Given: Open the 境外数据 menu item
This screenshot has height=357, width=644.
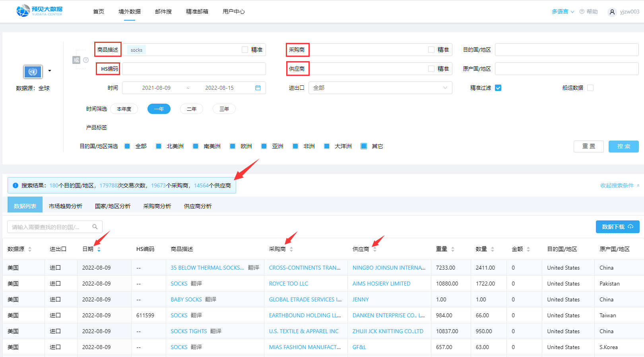Looking at the screenshot, I should click(130, 12).
